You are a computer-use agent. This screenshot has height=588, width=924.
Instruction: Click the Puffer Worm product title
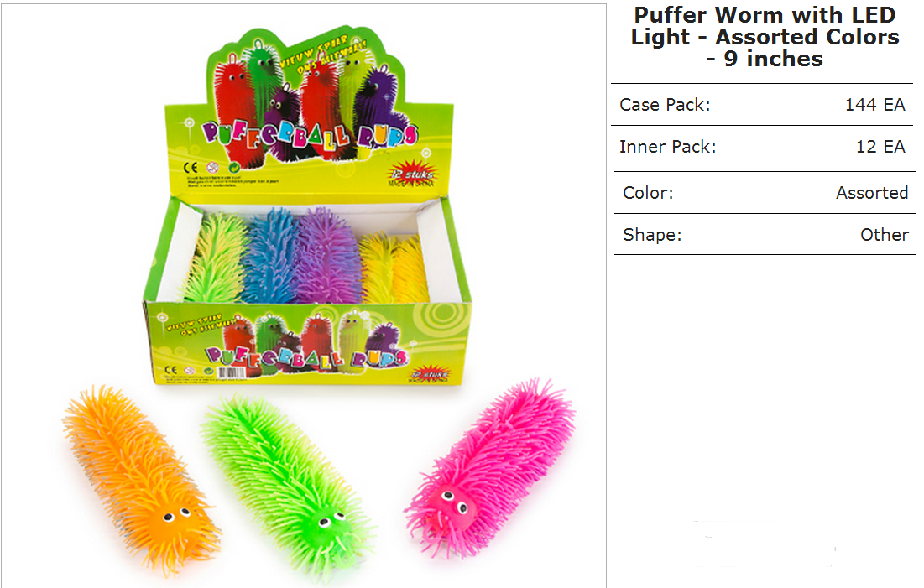tap(765, 37)
